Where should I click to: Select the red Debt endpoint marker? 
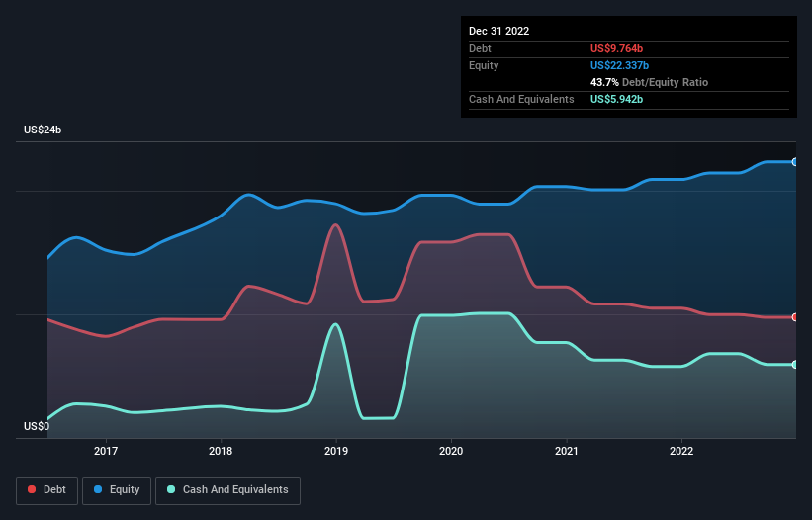pos(795,317)
